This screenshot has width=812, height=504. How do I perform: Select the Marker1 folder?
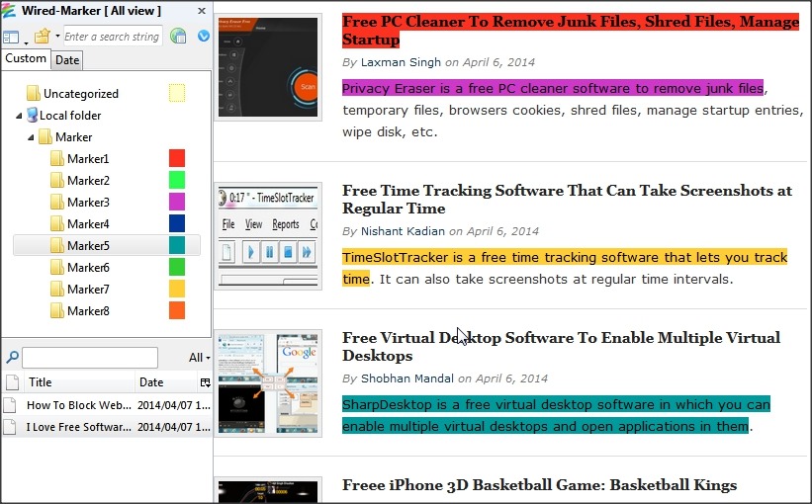pyautogui.click(x=88, y=159)
